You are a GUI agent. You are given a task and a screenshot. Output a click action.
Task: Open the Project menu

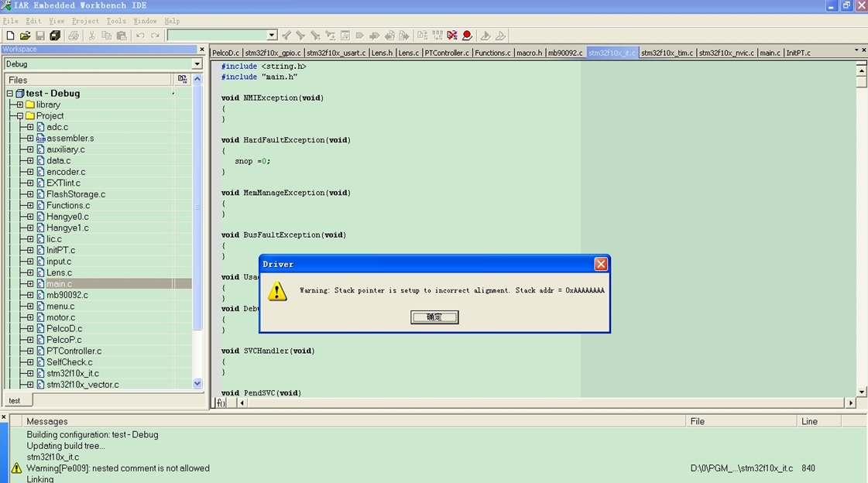pyautogui.click(x=85, y=21)
